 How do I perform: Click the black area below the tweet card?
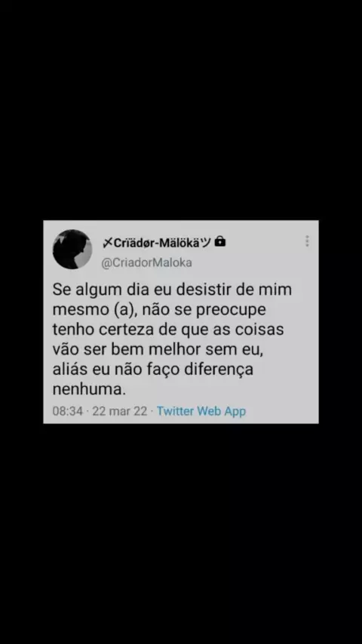click(181, 534)
